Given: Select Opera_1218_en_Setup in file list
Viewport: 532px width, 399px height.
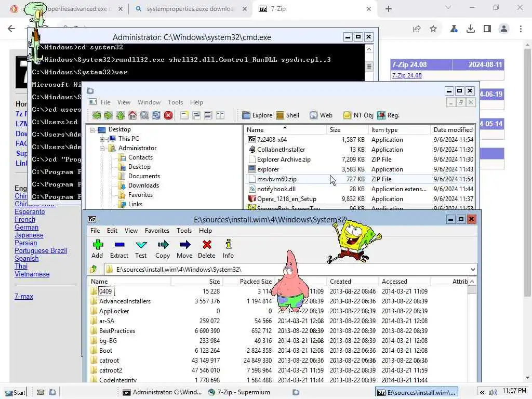Looking at the screenshot, I should coord(360,199).
